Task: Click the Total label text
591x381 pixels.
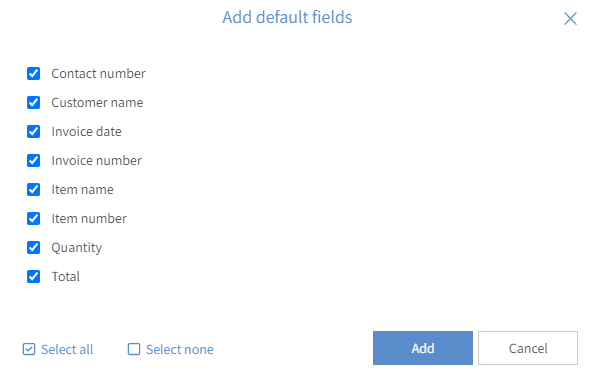Action: [66, 277]
